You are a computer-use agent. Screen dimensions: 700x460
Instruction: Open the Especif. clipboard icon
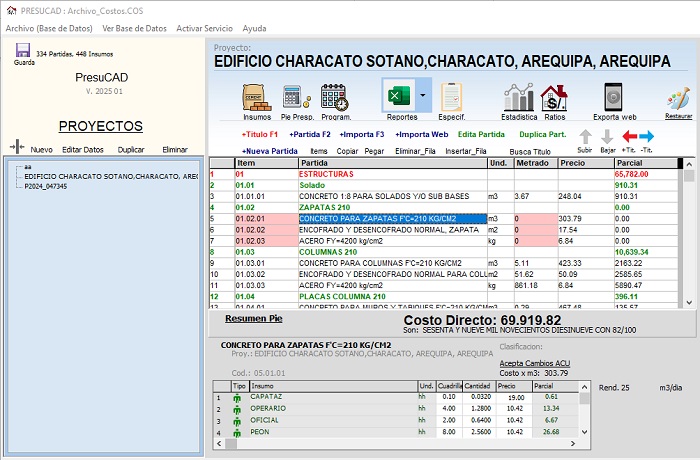point(452,98)
